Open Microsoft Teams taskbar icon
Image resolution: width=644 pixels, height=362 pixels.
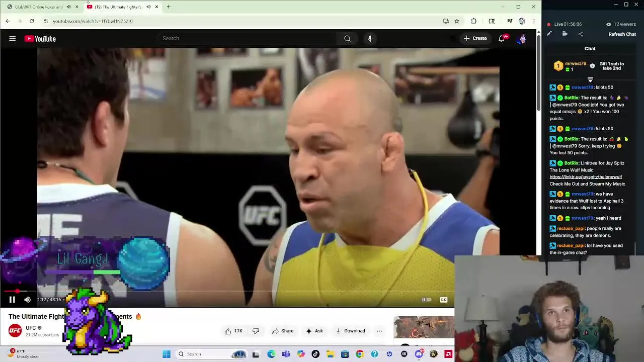(286, 354)
